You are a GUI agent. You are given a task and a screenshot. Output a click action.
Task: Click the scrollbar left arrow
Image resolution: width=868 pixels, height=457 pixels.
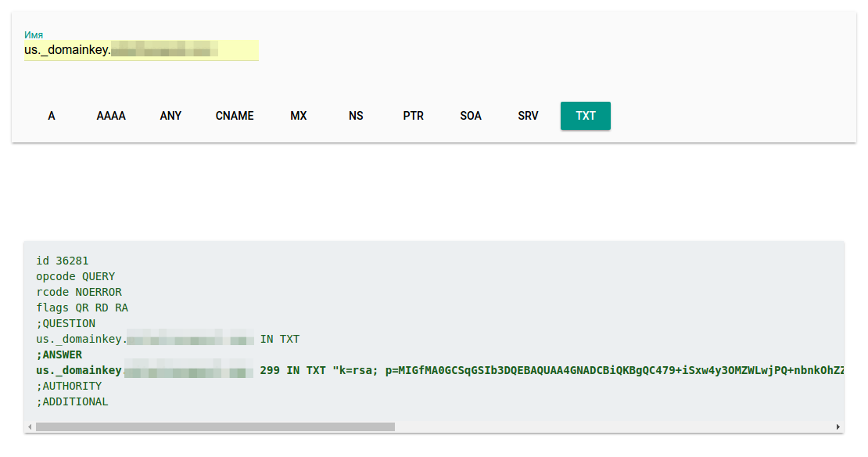pos(30,427)
